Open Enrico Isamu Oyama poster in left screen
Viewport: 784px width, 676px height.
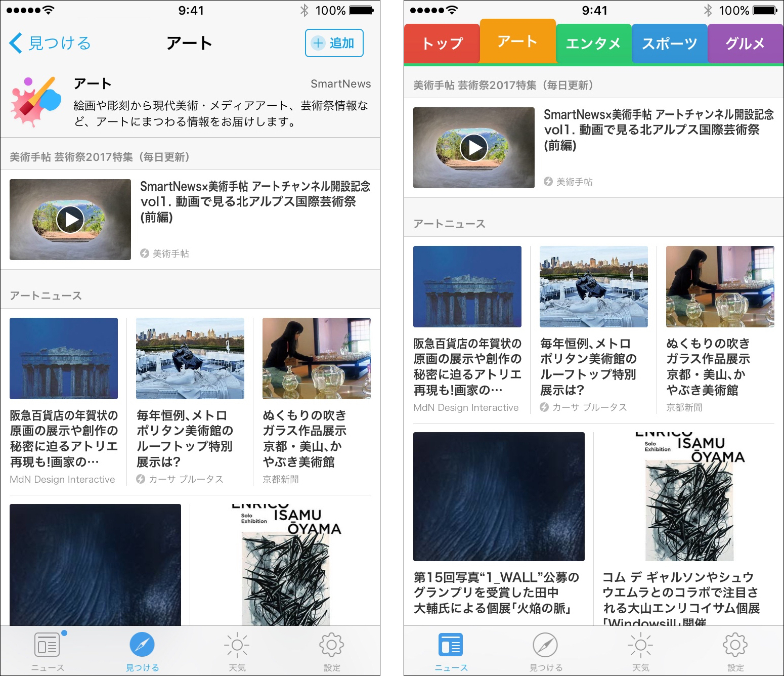point(285,565)
